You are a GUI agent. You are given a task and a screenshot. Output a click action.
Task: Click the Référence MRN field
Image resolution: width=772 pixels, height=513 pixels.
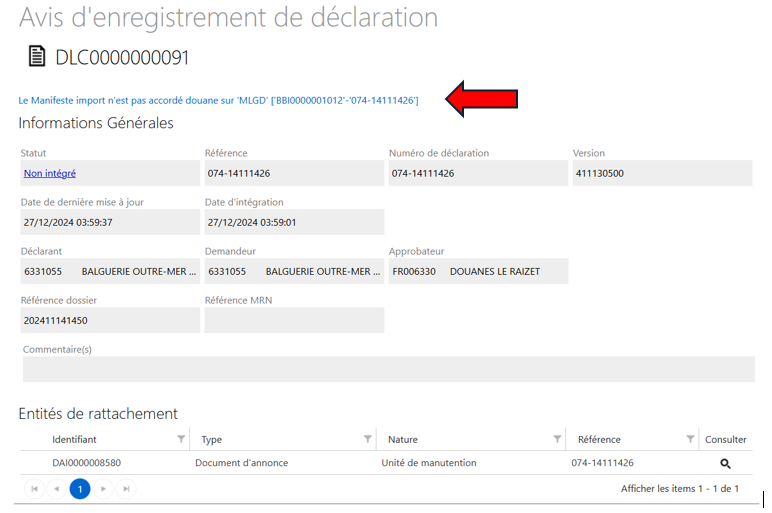click(294, 320)
